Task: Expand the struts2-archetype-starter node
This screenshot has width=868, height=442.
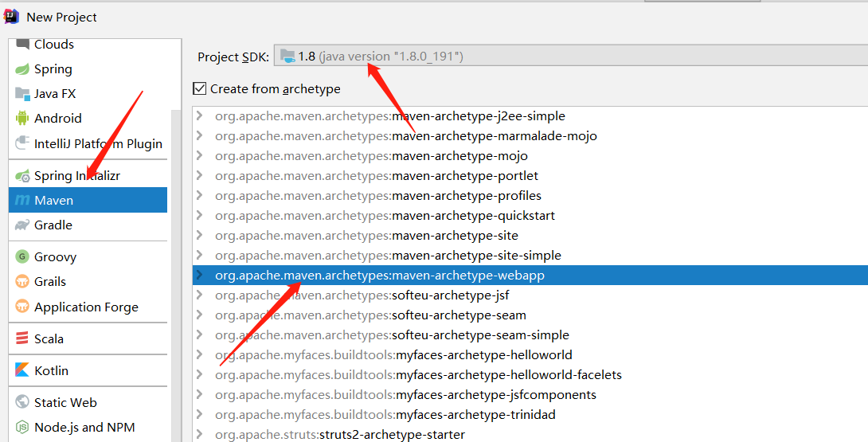Action: click(200, 435)
